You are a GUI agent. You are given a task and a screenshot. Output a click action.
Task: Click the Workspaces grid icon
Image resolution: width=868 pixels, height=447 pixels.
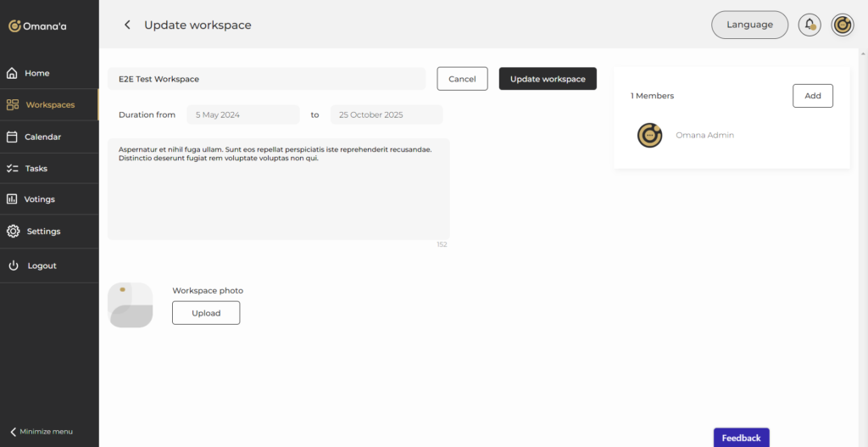pos(13,105)
